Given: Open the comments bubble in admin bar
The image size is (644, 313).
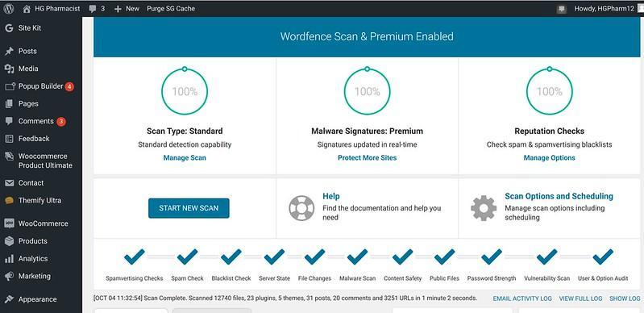Looking at the screenshot, I should tap(93, 9).
